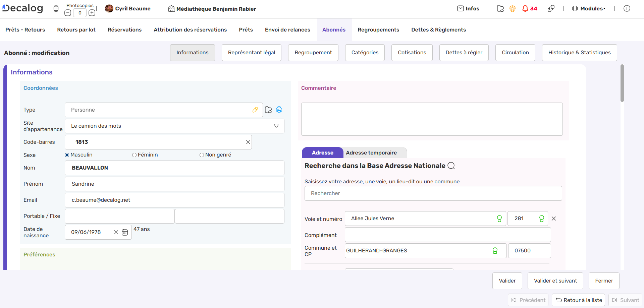Click the pencil edit icon in Type field
This screenshot has height=308, width=644.
pyautogui.click(x=255, y=110)
